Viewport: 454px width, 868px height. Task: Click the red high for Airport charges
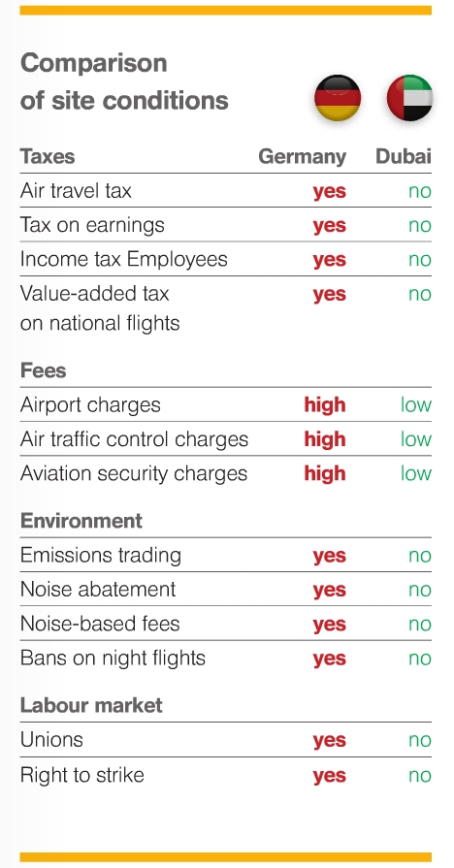325,405
